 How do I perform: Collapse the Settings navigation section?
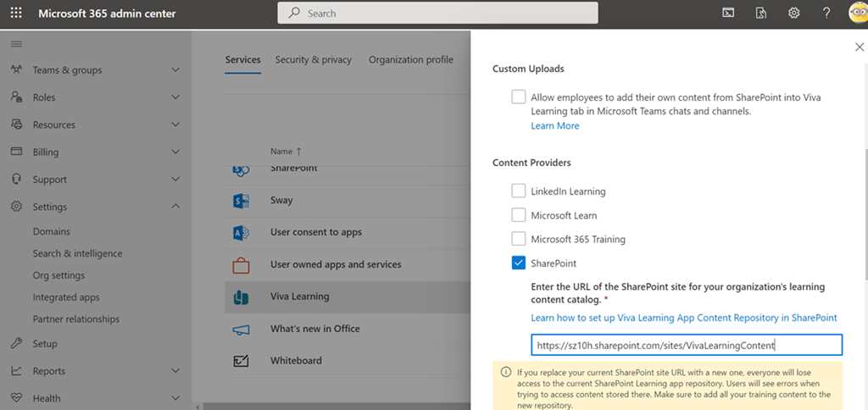175,207
